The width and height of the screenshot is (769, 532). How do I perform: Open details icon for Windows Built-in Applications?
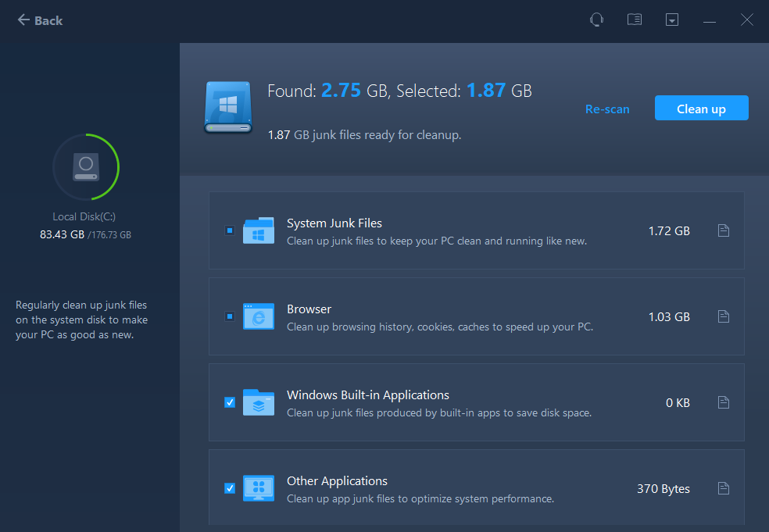coord(724,402)
